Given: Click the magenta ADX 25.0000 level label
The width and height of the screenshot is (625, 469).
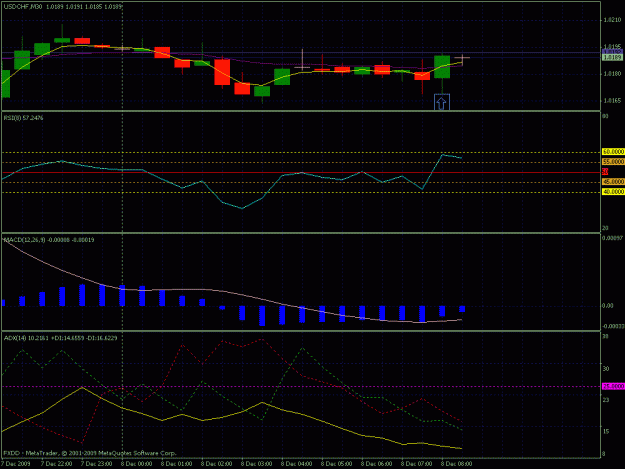Looking at the screenshot, I should pyautogui.click(x=613, y=386).
